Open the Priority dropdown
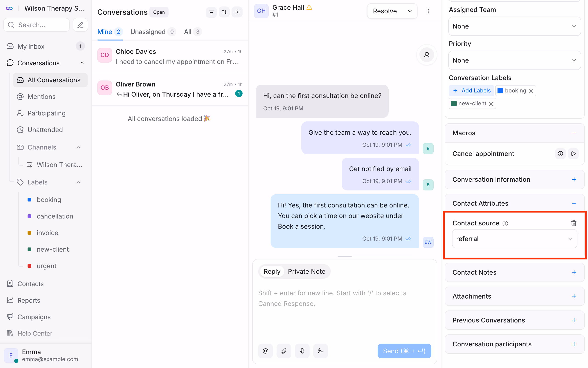This screenshot has height=368, width=588. pyautogui.click(x=514, y=60)
